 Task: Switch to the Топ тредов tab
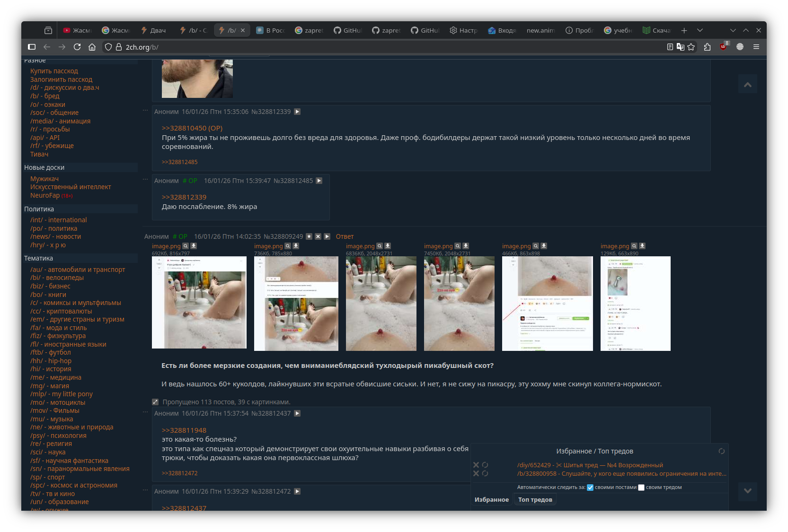(535, 500)
